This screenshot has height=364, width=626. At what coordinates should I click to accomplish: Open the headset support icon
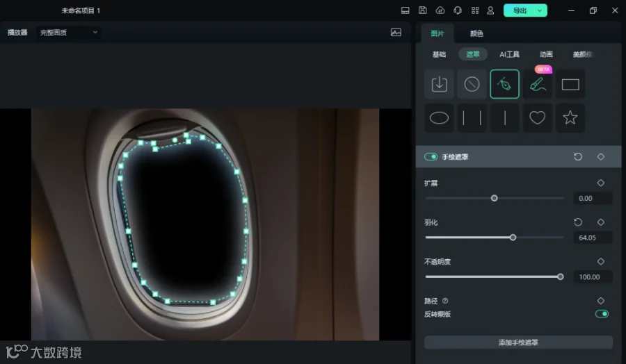click(x=458, y=10)
